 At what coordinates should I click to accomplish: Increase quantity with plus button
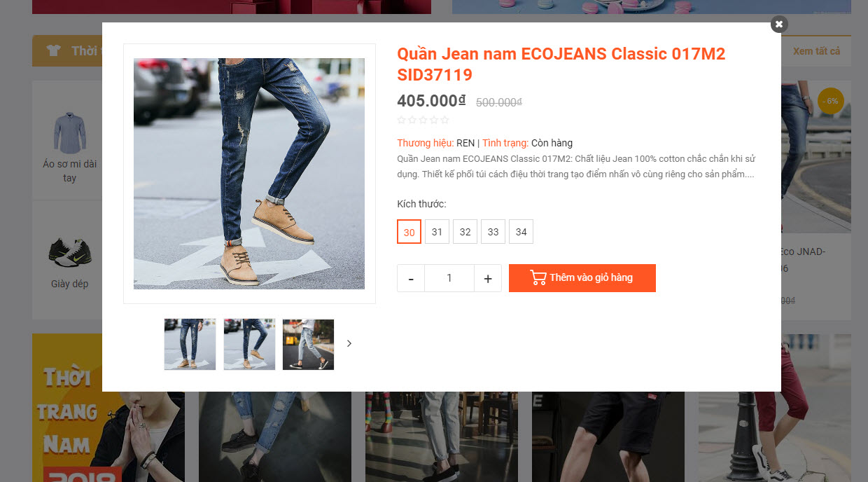click(488, 278)
